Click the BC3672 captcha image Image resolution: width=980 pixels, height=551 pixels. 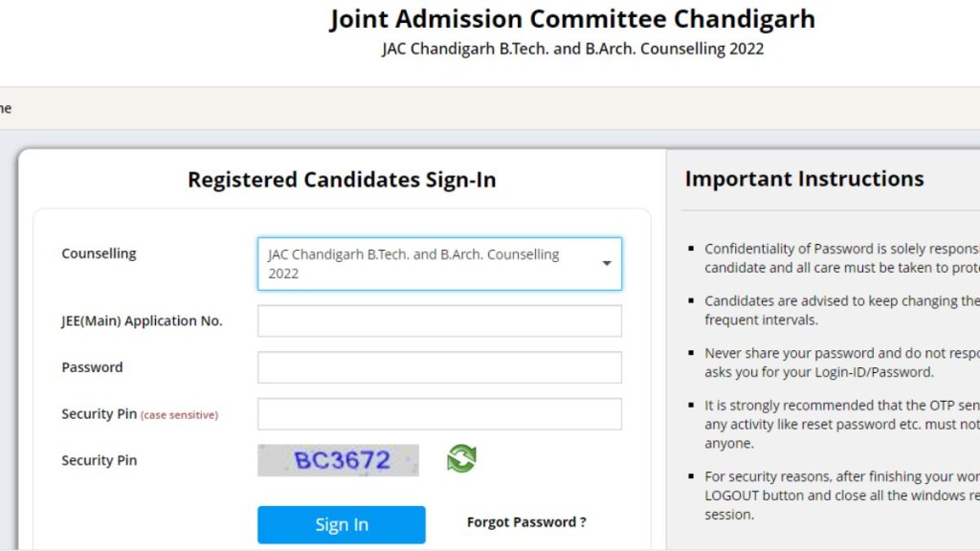(338, 460)
